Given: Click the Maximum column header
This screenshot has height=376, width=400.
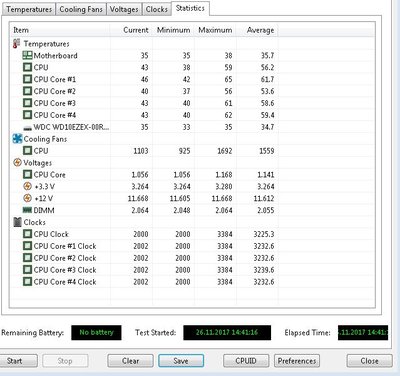Looking at the screenshot, I should 215,30.
